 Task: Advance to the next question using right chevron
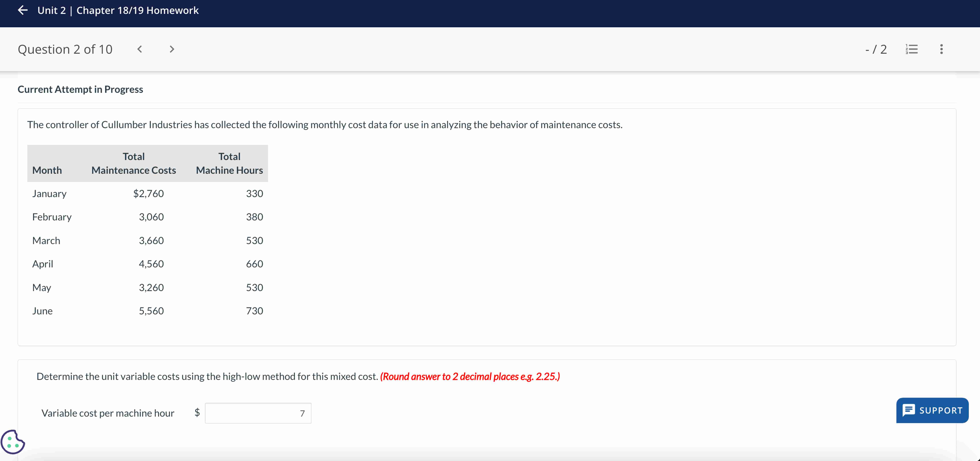click(x=172, y=49)
